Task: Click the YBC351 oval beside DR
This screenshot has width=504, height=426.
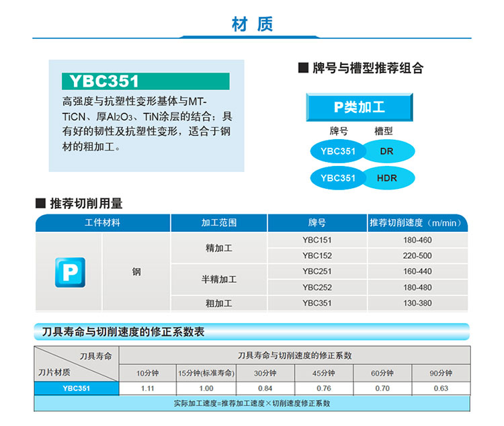Action: point(338,151)
